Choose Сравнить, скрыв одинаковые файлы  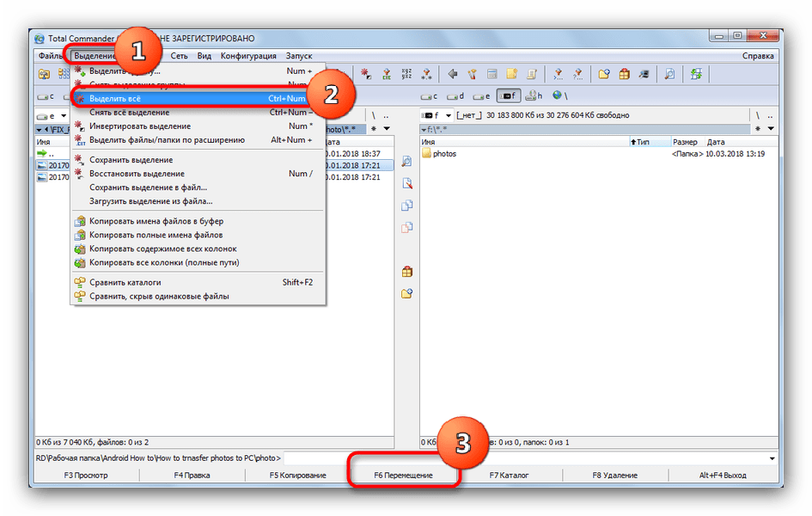198,297
